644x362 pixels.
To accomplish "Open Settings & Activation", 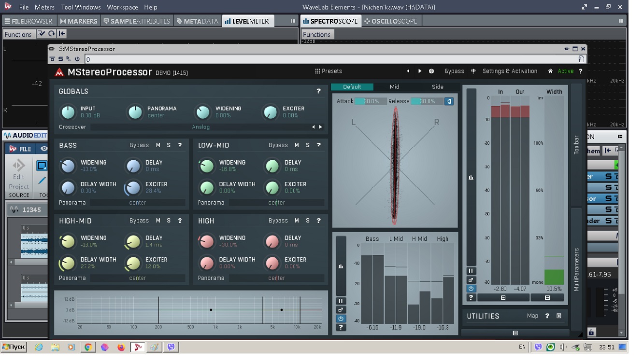I will (510, 71).
